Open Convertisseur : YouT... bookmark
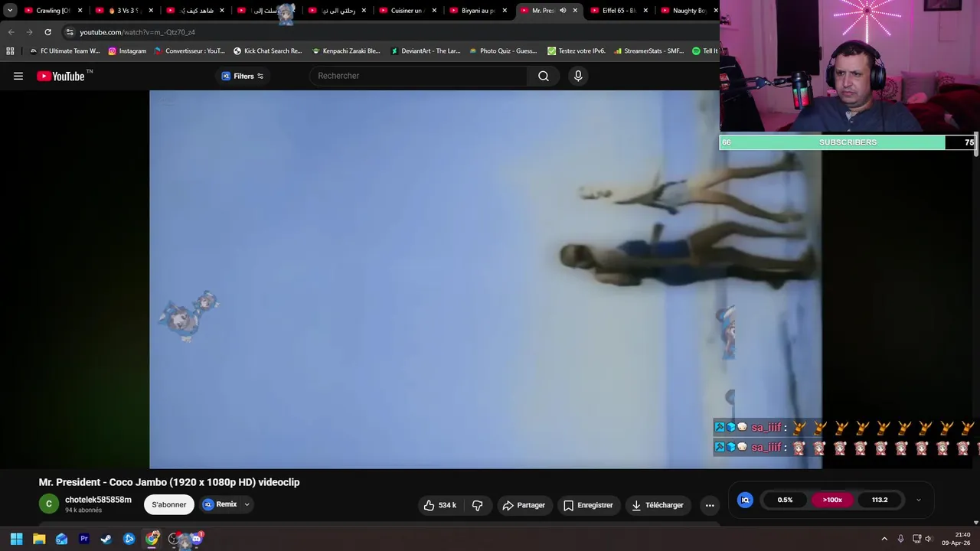The image size is (980, 551). [x=189, y=51]
